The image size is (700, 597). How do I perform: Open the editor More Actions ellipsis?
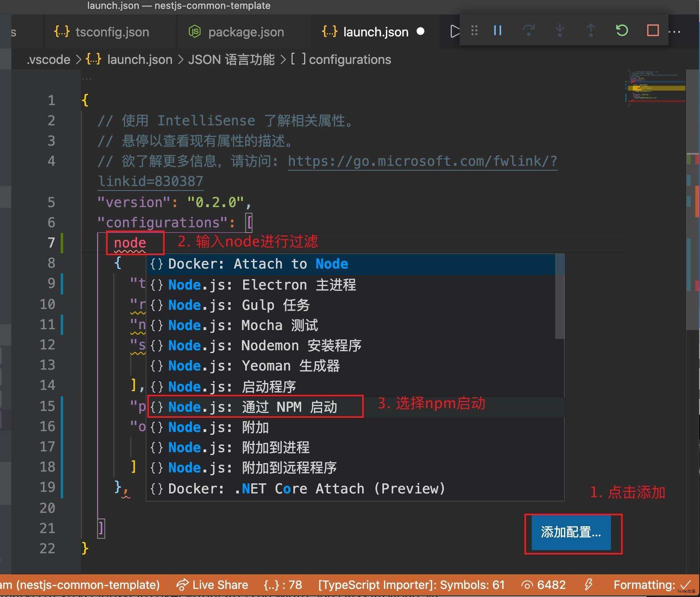[675, 32]
